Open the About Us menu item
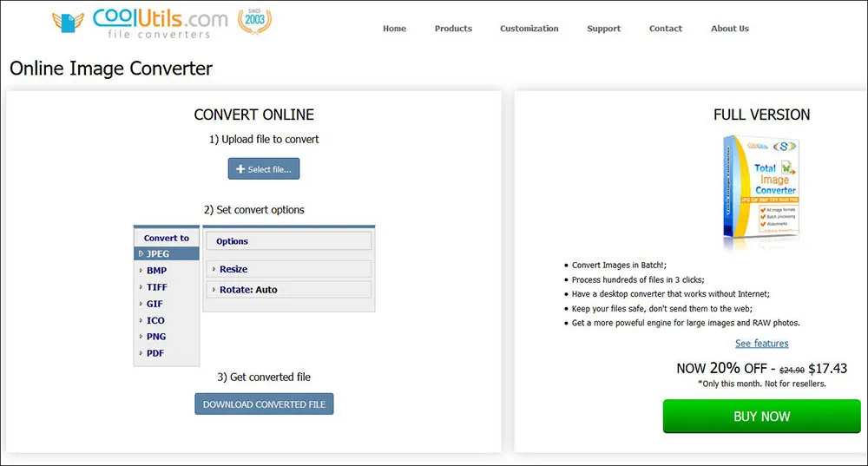The height and width of the screenshot is (466, 868). [730, 29]
